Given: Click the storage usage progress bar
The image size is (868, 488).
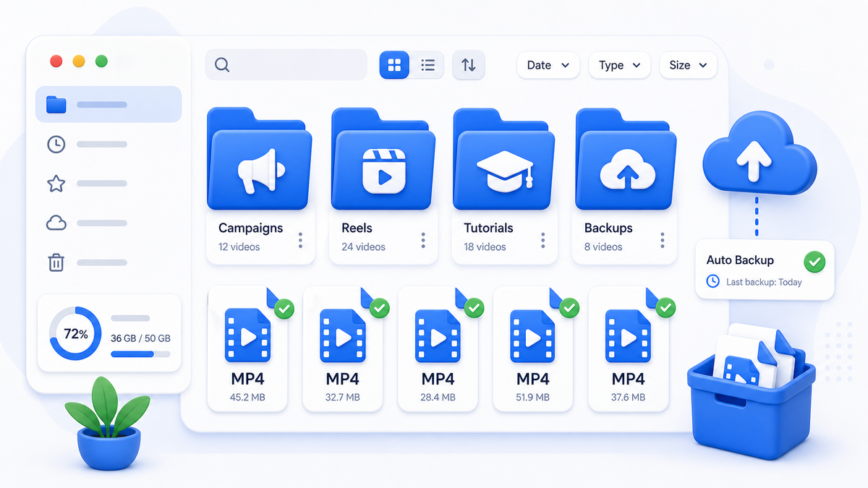Looking at the screenshot, I should (x=140, y=354).
